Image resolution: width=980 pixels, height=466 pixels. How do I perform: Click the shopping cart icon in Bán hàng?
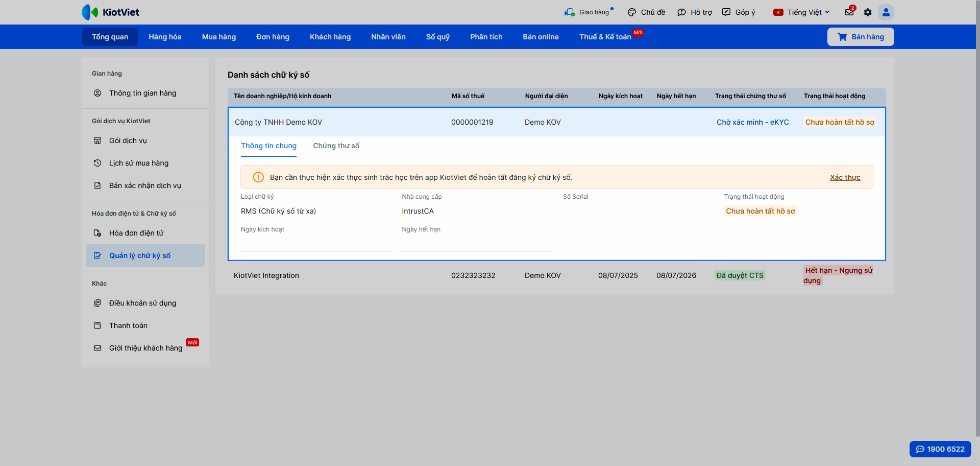(842, 37)
